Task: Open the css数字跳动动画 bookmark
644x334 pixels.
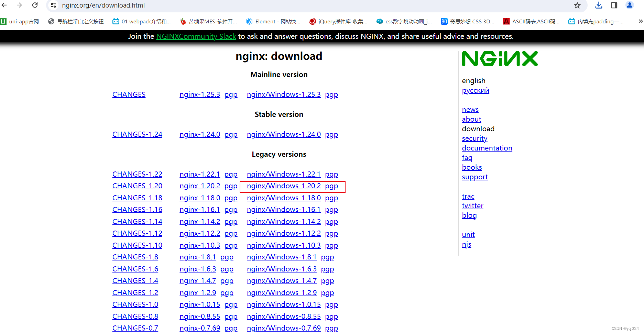Action: point(404,21)
